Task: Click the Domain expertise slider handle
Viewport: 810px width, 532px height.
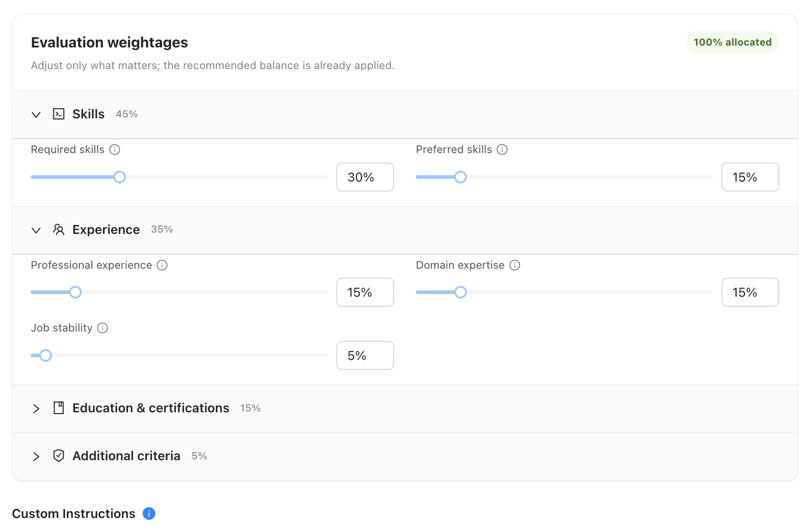Action: click(461, 292)
